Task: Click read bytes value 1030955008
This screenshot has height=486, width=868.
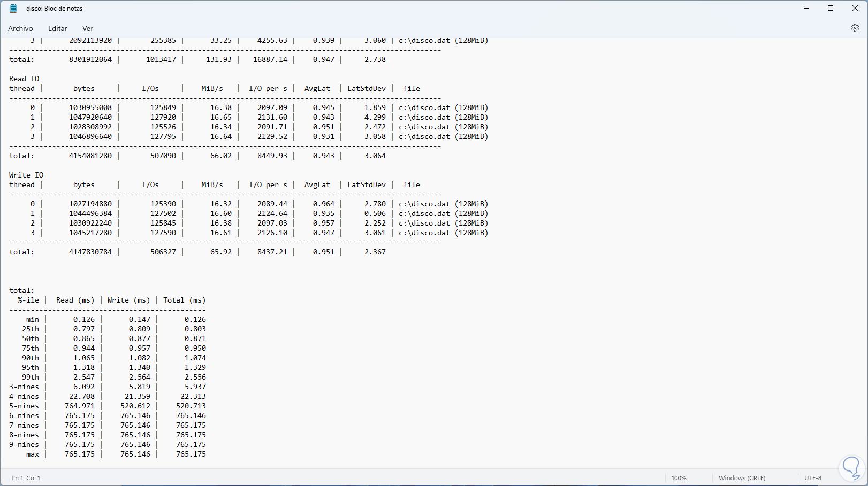Action: click(90, 107)
